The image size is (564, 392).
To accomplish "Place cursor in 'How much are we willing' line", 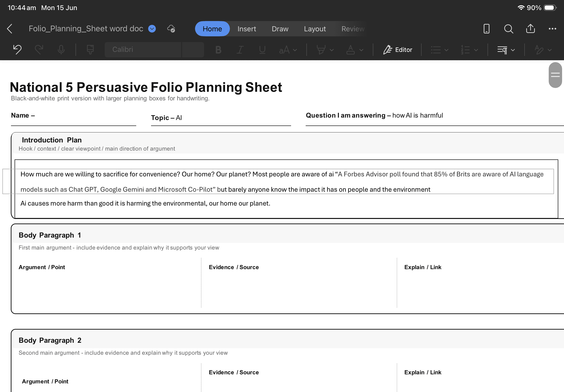I will [x=282, y=174].
